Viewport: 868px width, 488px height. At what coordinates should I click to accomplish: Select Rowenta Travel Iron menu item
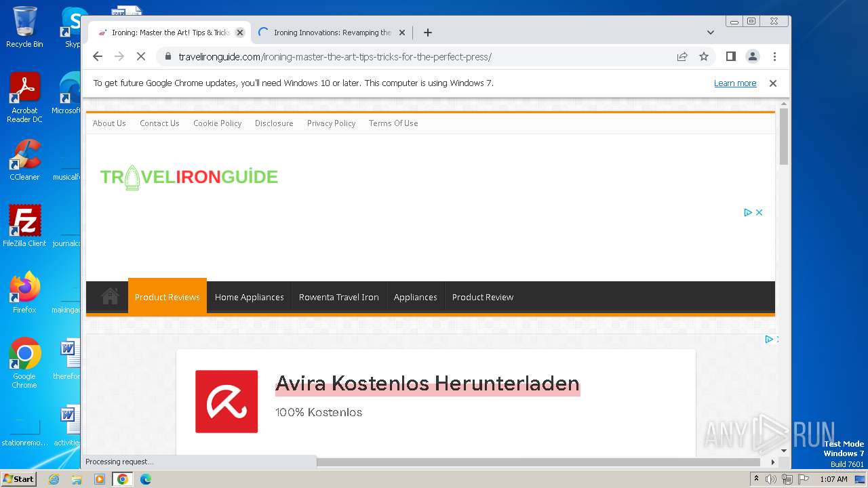(339, 297)
